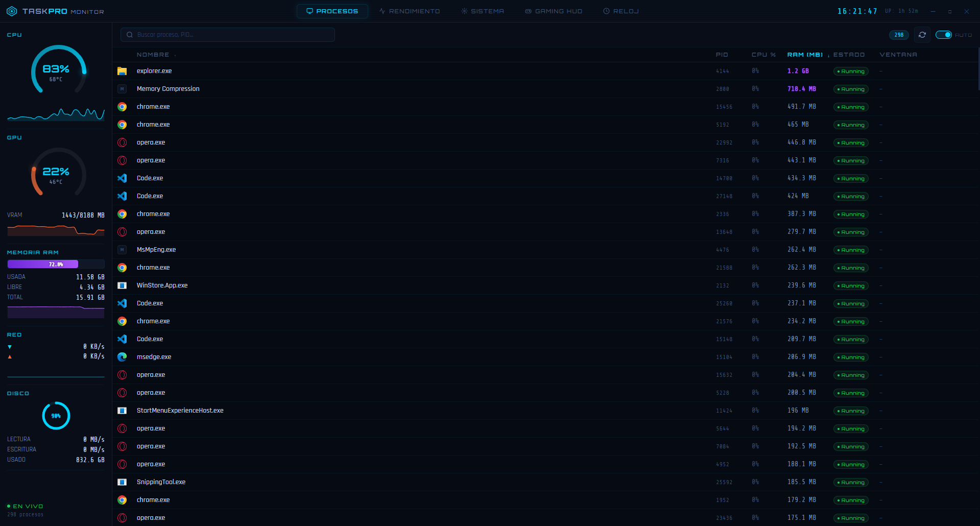Toggle the AUTO refresh switch

tap(944, 35)
